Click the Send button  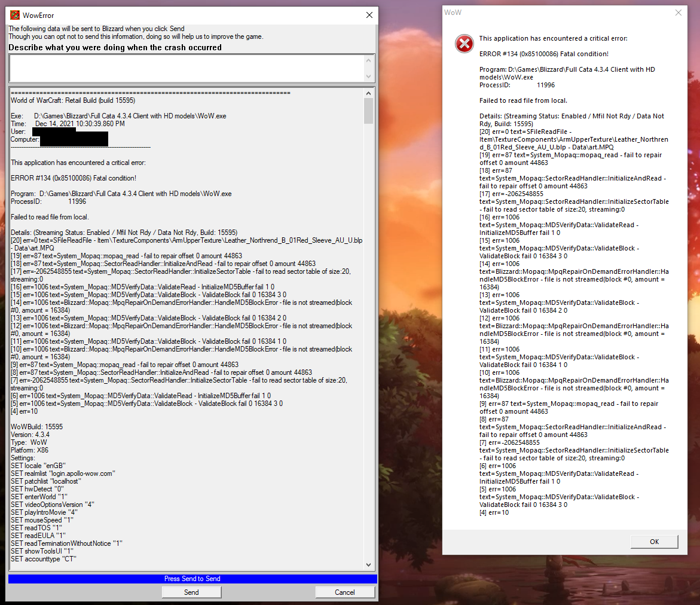click(191, 592)
